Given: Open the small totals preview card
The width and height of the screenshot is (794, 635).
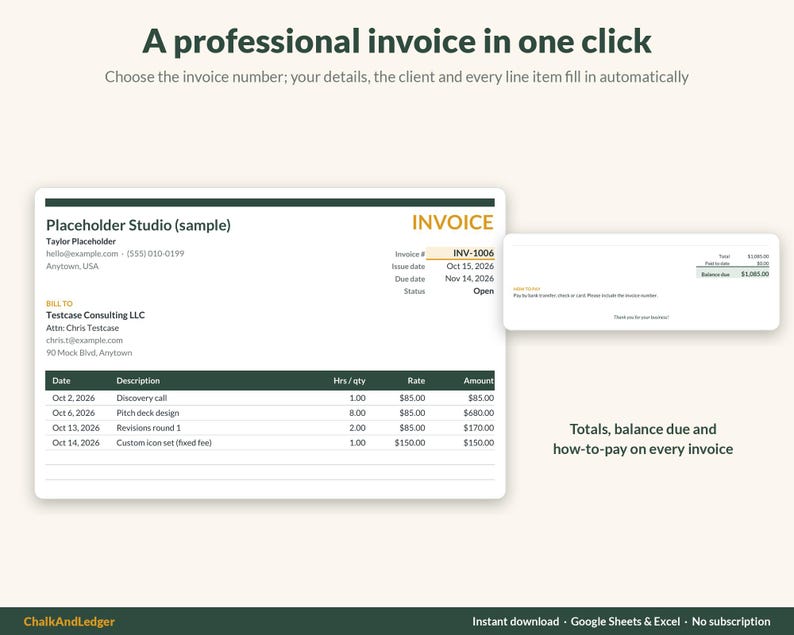Looking at the screenshot, I should click(641, 282).
